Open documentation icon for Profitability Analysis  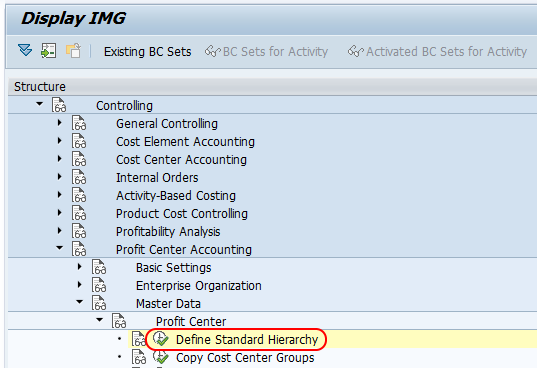tap(79, 231)
